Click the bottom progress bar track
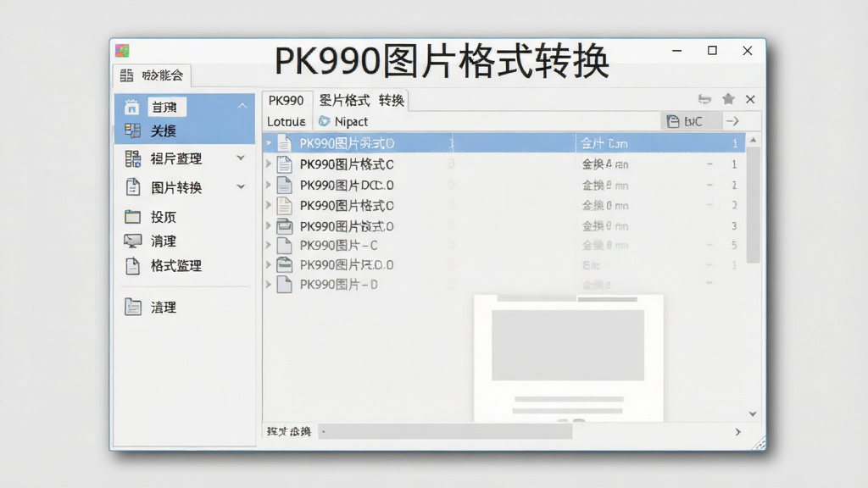Viewport: 868px width, 488px height. [446, 431]
